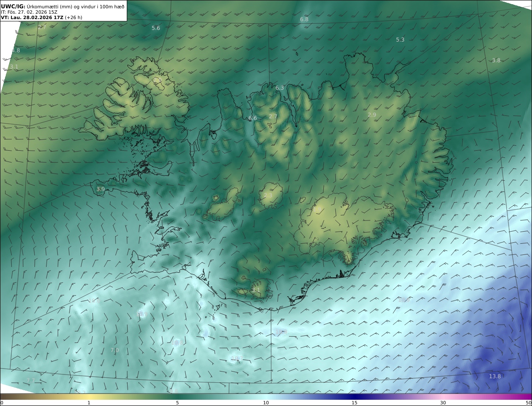532x406 pixels.
Task: Select the "7.0" value label
Action: [115, 350]
